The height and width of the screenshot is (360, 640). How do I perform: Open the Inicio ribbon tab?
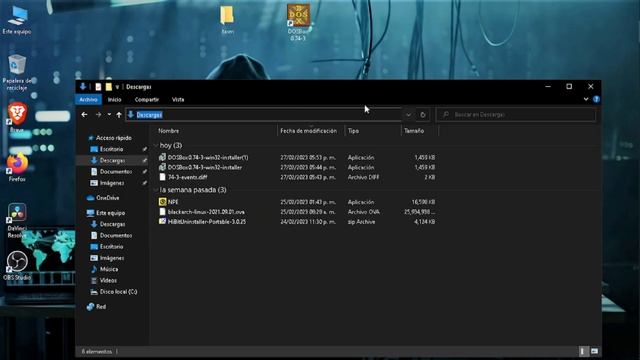pyautogui.click(x=115, y=100)
